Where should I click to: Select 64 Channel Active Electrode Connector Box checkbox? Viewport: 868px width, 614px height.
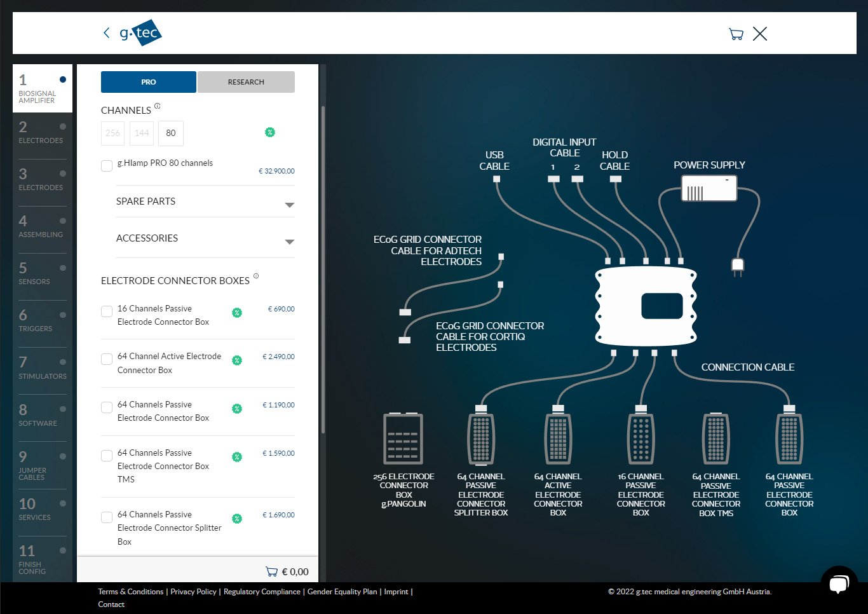click(x=107, y=359)
